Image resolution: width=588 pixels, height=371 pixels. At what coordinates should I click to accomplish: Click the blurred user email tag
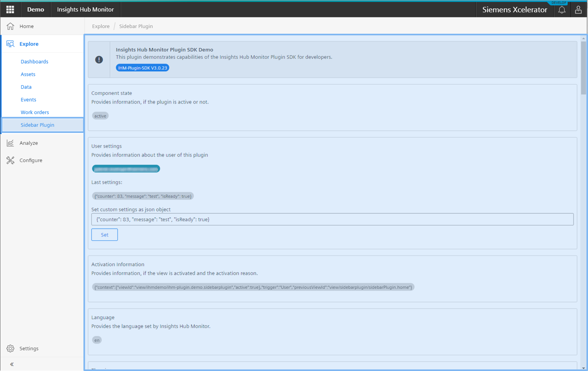(126, 169)
